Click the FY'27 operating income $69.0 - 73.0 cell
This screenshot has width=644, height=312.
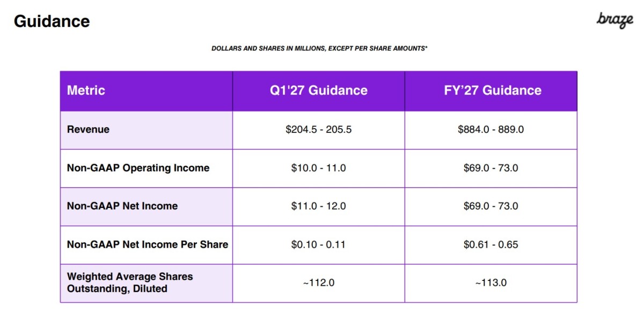(491, 168)
